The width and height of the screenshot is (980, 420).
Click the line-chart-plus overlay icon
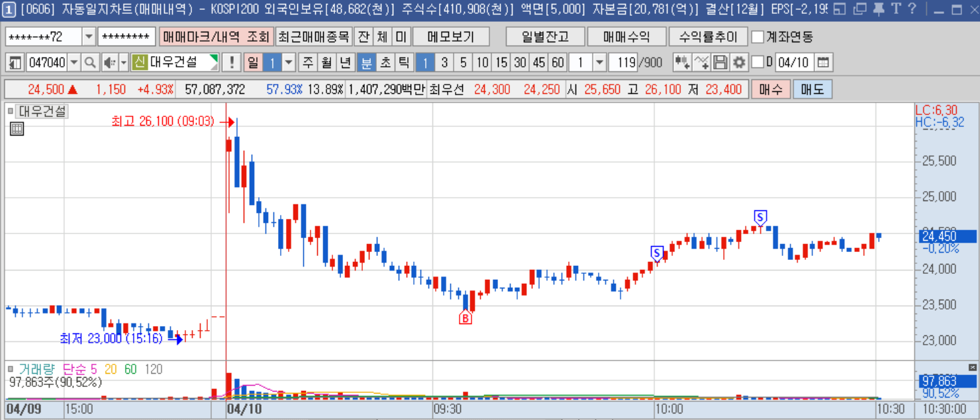[702, 63]
